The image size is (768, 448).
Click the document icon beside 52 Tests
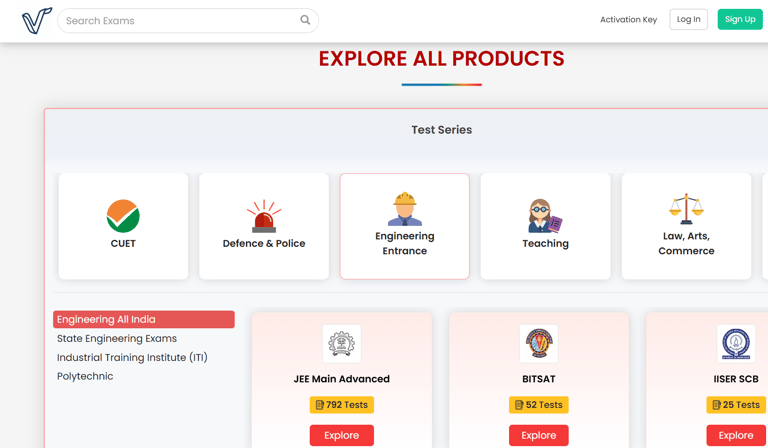click(519, 405)
